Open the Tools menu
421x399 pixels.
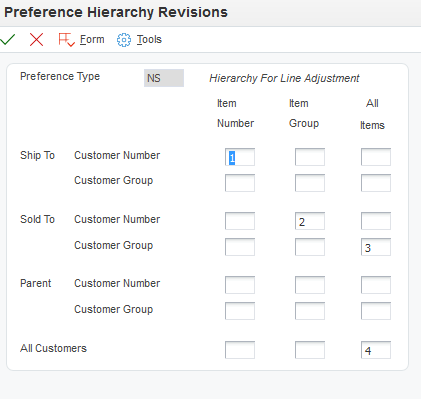[149, 39]
